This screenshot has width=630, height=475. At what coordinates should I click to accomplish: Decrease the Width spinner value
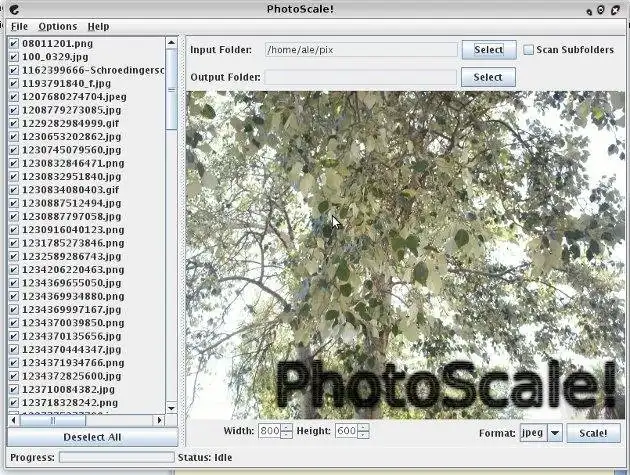coord(286,435)
